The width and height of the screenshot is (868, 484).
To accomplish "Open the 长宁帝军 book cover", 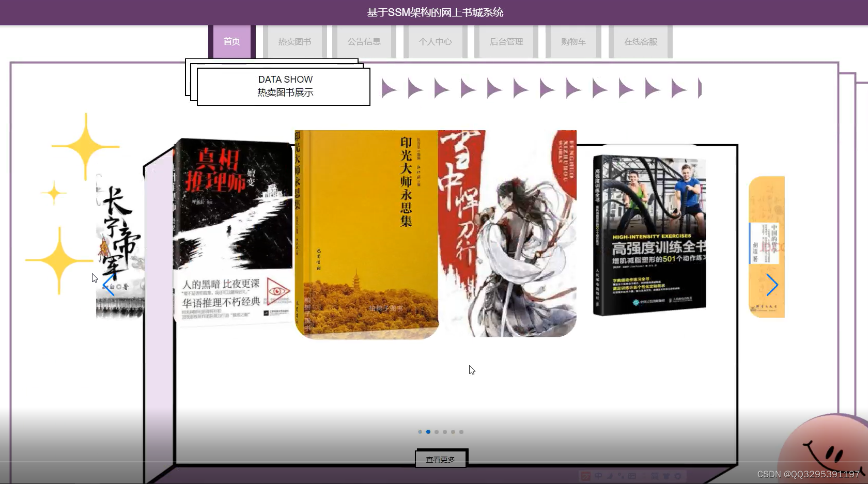I will click(120, 247).
